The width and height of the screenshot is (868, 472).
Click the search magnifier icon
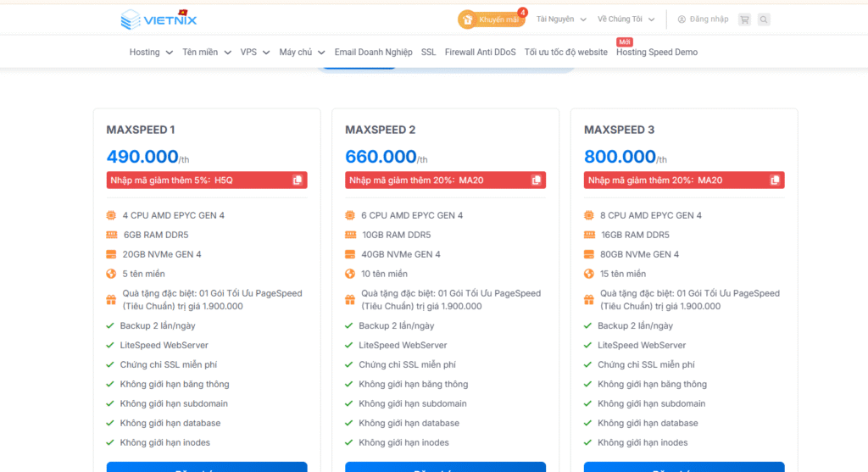pos(764,19)
